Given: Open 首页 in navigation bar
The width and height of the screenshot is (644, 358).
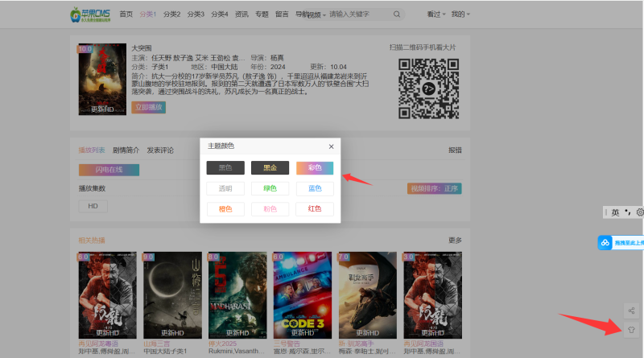Looking at the screenshot, I should pos(126,14).
